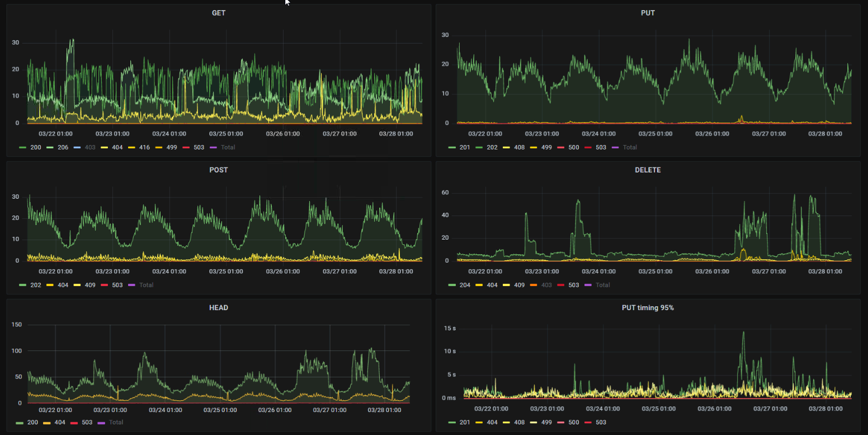The image size is (868, 435).
Task: Toggle the 503 series label in PUT legend
Action: [x=601, y=147]
